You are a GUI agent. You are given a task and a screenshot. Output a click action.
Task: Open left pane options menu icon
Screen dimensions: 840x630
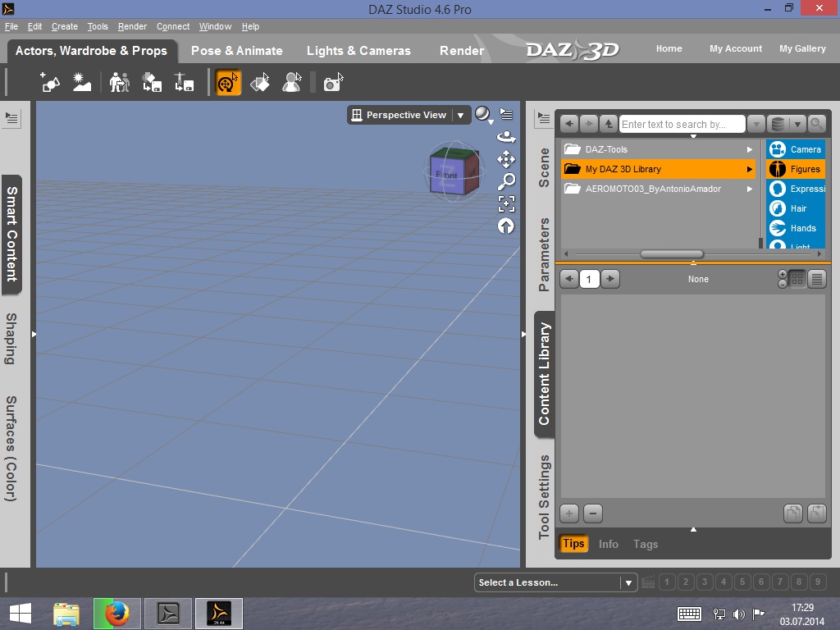click(11, 118)
